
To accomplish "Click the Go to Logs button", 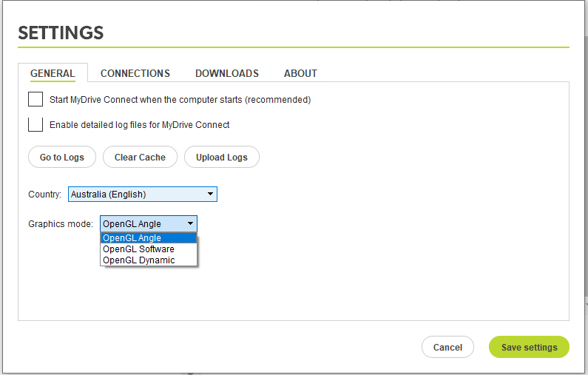I will (62, 157).
